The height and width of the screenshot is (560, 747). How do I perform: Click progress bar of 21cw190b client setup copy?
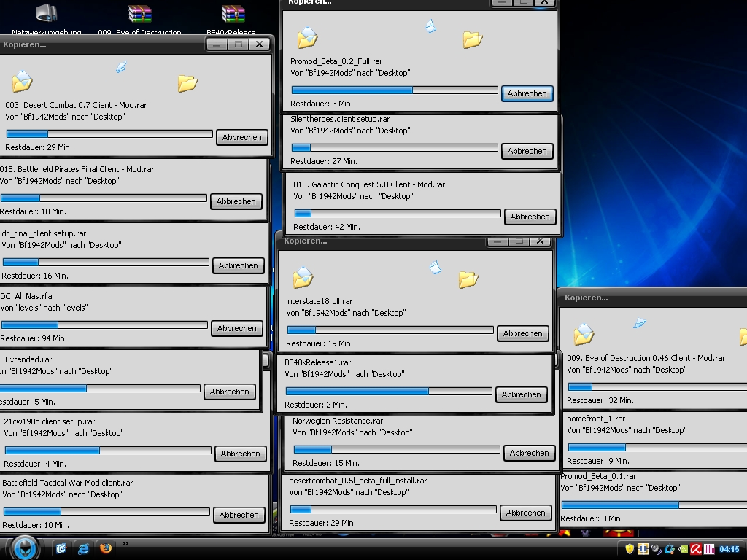[x=108, y=451]
